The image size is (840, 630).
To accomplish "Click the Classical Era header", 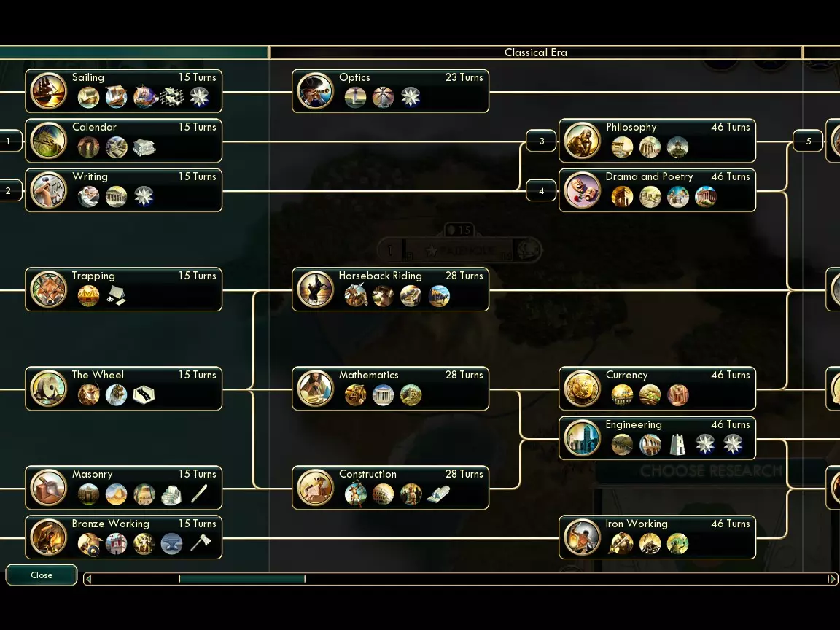I will (x=536, y=52).
